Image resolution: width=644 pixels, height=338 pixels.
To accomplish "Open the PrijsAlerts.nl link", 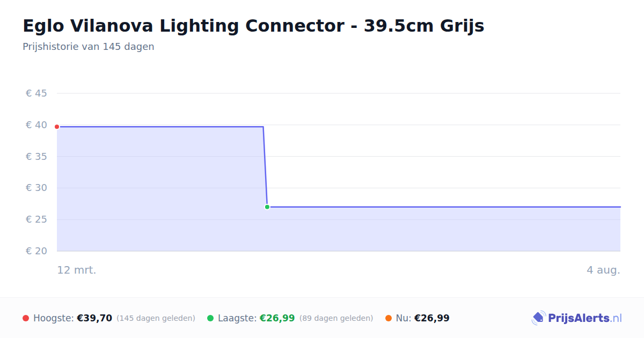I will [x=585, y=318].
